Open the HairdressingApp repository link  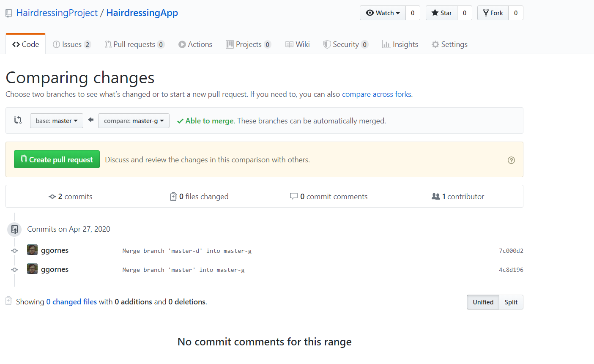pos(142,13)
